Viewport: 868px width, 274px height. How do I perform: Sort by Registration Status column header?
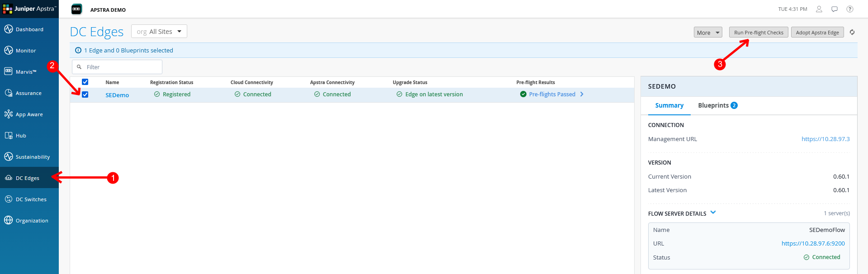point(171,82)
